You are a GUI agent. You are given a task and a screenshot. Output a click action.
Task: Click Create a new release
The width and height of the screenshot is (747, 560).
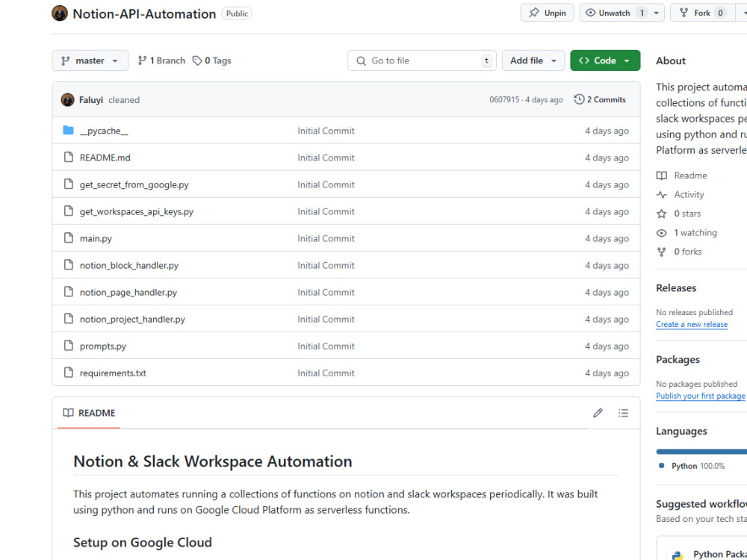[x=692, y=324]
